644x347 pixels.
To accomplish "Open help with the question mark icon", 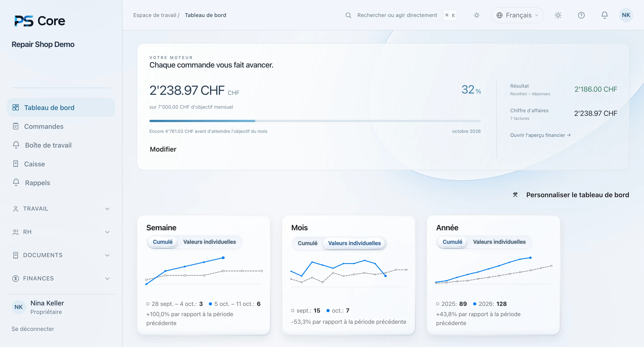I will coord(581,15).
